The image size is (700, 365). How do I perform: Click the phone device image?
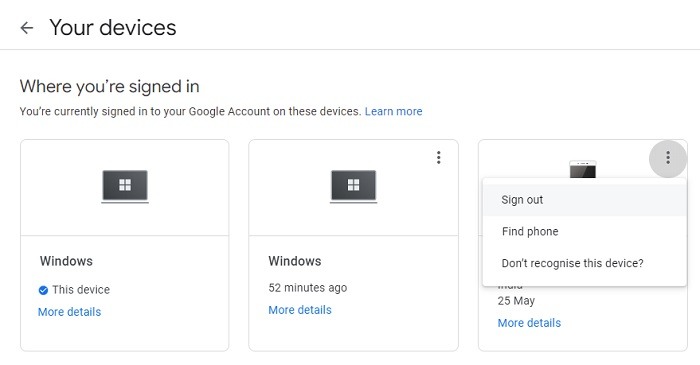click(583, 170)
